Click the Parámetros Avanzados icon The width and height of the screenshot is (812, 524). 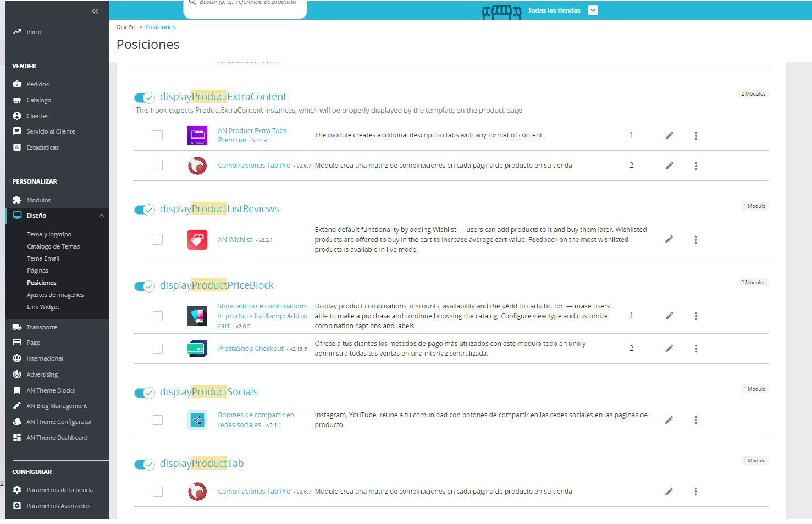pyautogui.click(x=17, y=506)
